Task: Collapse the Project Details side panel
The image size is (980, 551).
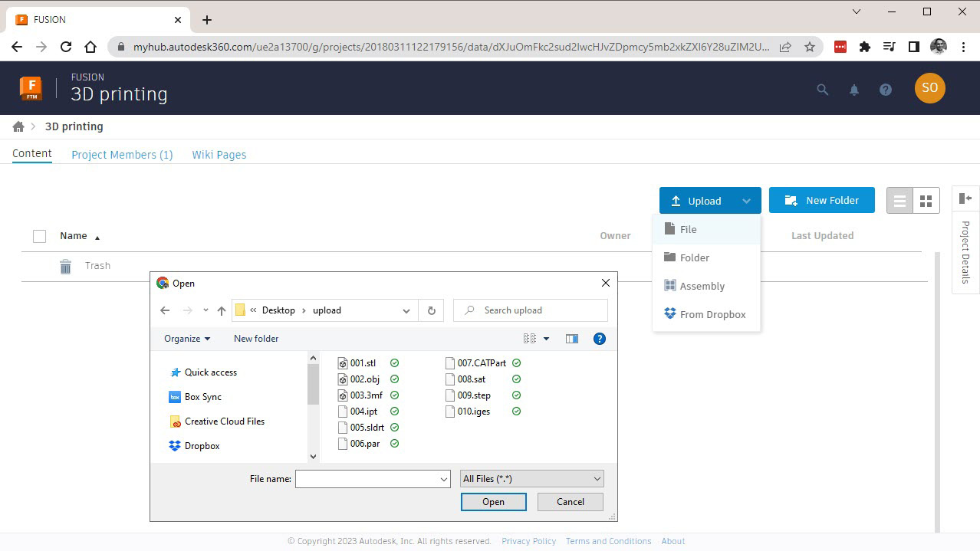Action: [965, 198]
